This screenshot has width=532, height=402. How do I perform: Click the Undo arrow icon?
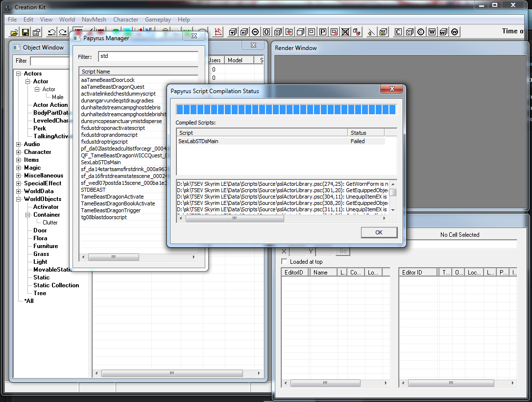coord(52,32)
